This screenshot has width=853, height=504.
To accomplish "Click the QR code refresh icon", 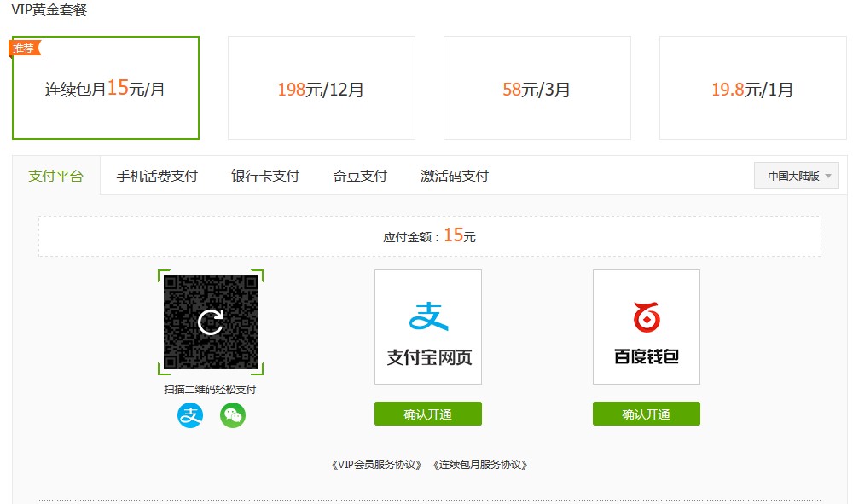I will [x=210, y=322].
